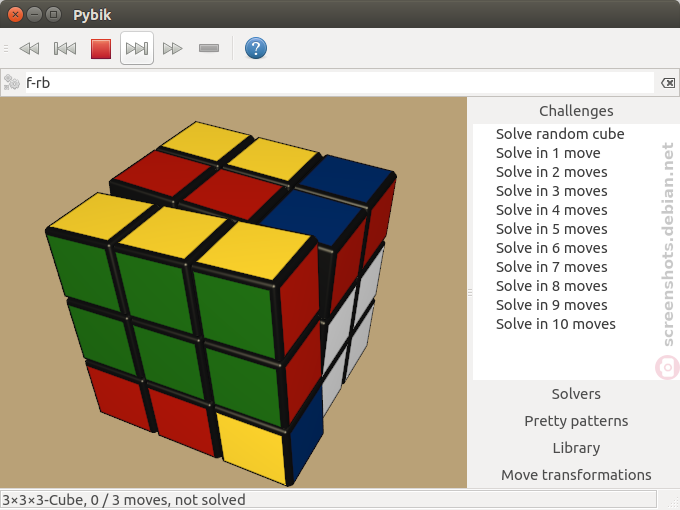The height and width of the screenshot is (510, 680).
Task: Click the toolbar drag handle at the left edge
Action: point(6,48)
